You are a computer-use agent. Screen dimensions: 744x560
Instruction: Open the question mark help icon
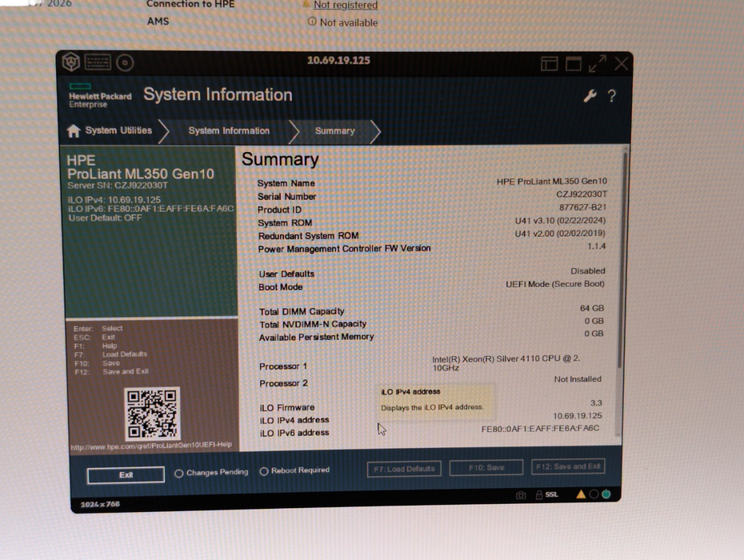pos(612,96)
